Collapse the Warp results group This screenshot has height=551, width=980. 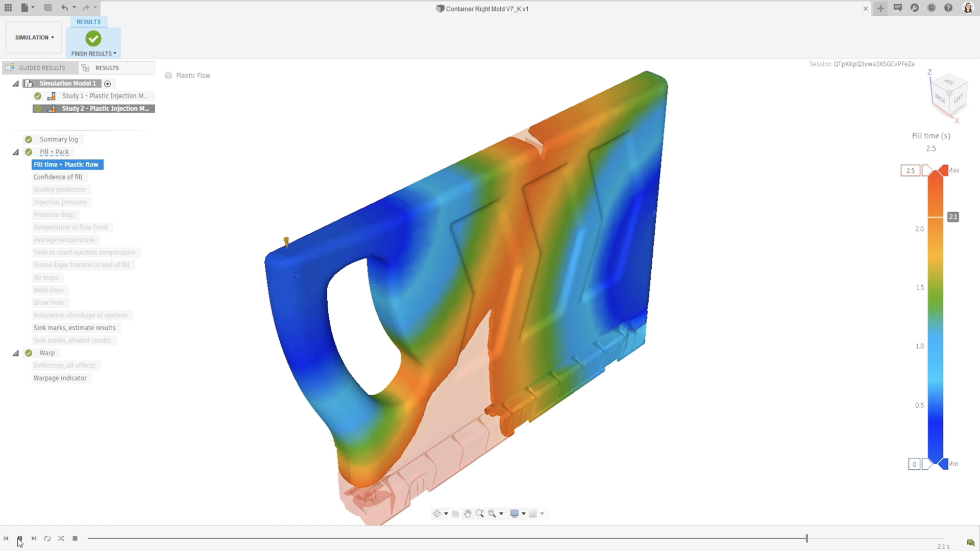pyautogui.click(x=16, y=353)
